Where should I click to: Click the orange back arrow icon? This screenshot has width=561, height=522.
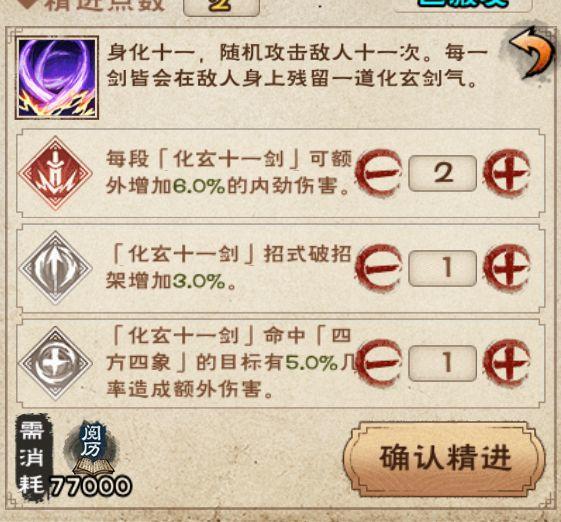pos(532,52)
